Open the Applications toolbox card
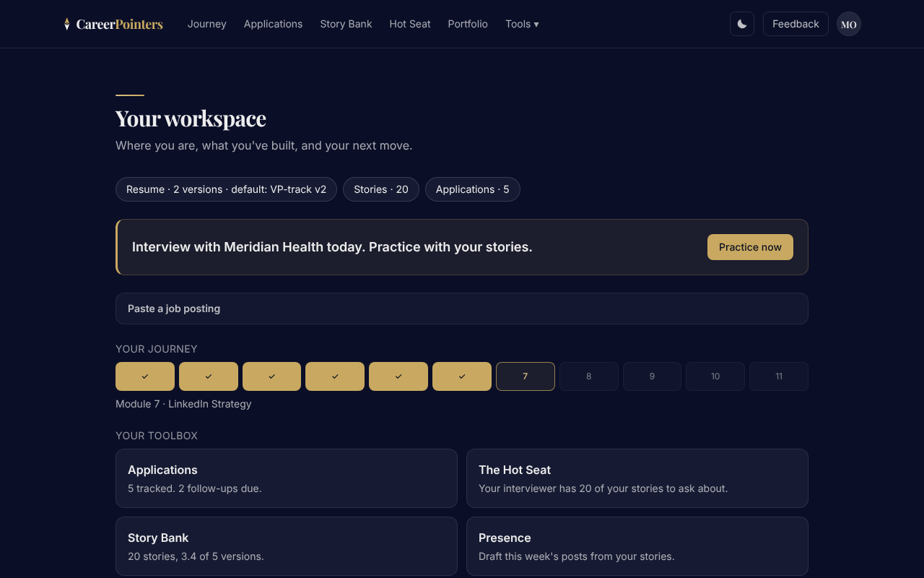The image size is (924, 578). click(287, 478)
